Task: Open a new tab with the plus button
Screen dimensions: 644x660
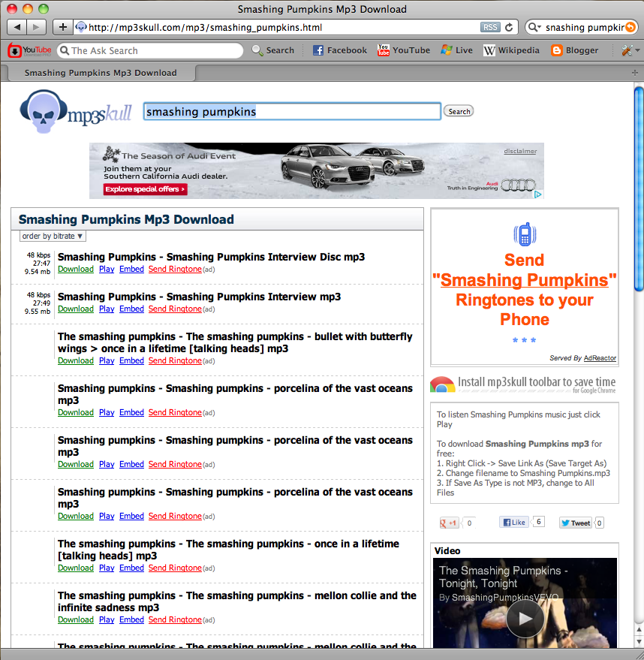Action: (x=62, y=27)
